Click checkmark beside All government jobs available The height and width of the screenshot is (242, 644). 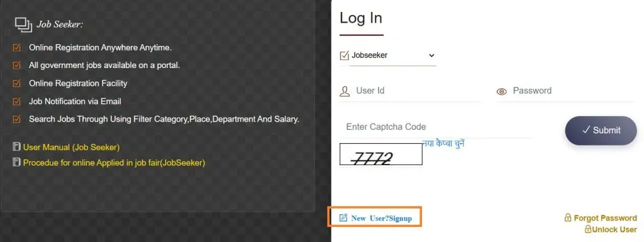(17, 66)
